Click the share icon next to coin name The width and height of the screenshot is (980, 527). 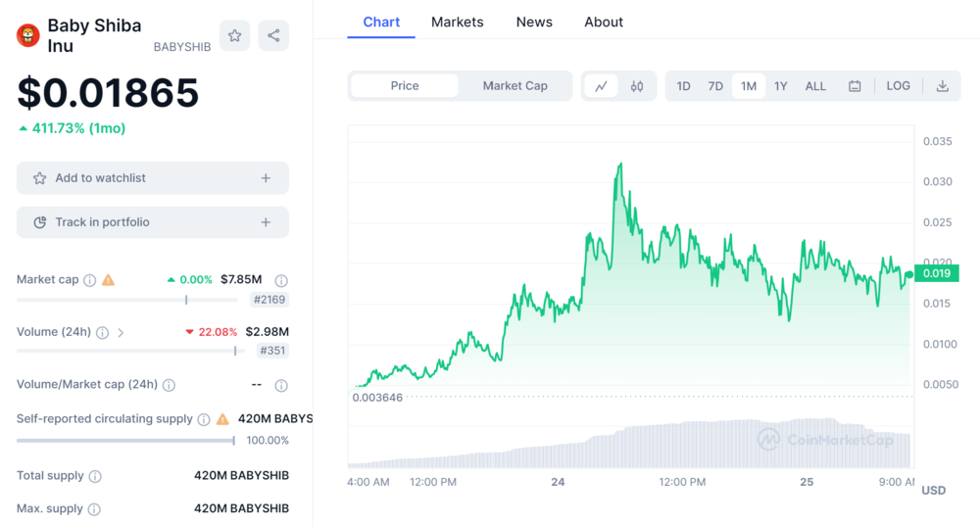point(273,35)
